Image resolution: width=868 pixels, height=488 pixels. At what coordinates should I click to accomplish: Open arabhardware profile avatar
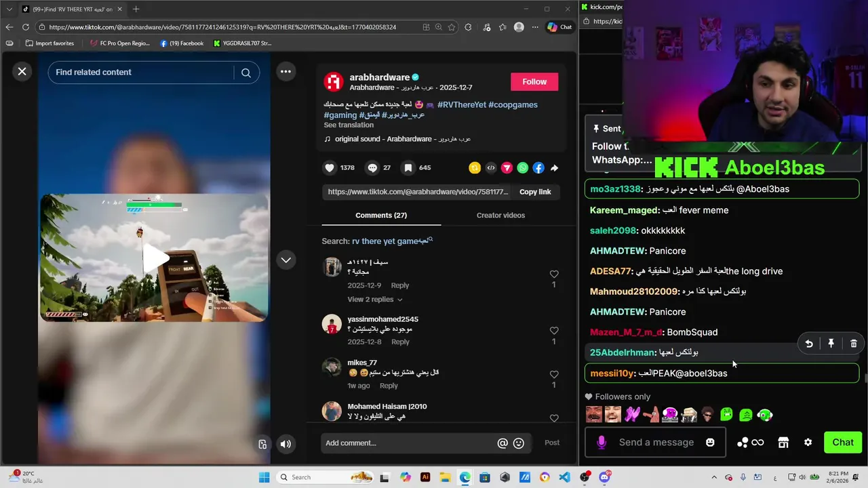coord(333,81)
